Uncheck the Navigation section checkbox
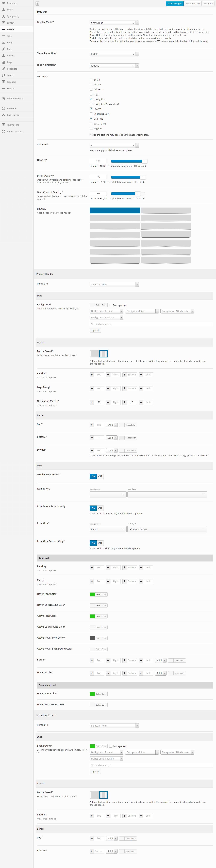Screen dimensions: 216x868 91,99
